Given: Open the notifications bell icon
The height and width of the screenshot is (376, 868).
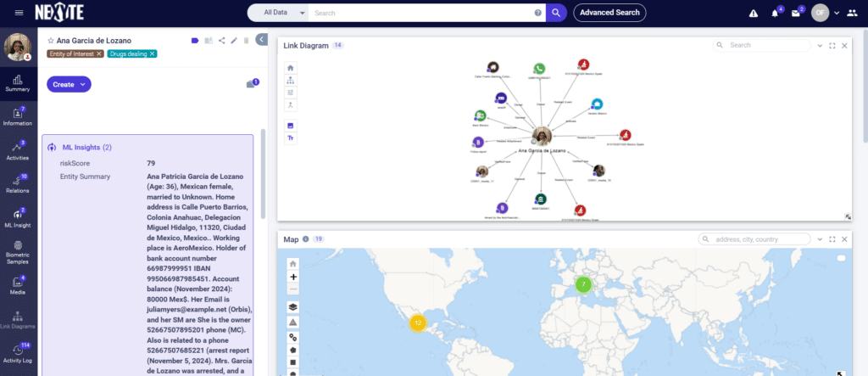Looking at the screenshot, I should (775, 14).
